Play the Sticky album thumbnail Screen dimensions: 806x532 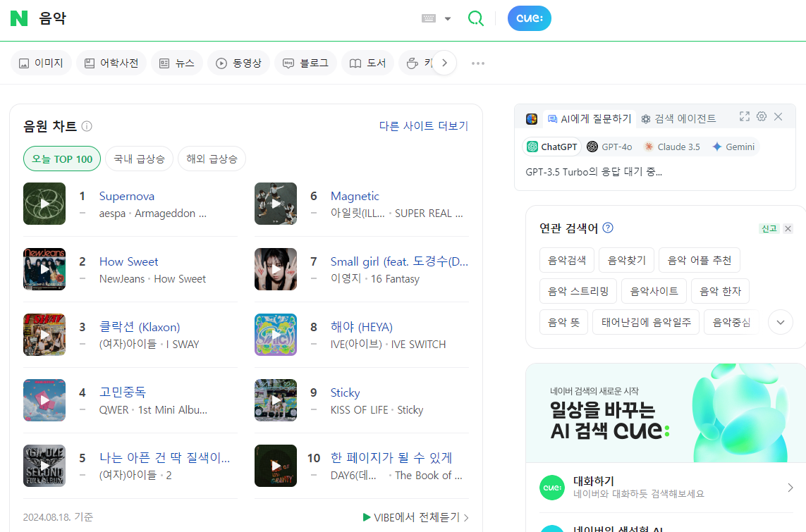276,400
